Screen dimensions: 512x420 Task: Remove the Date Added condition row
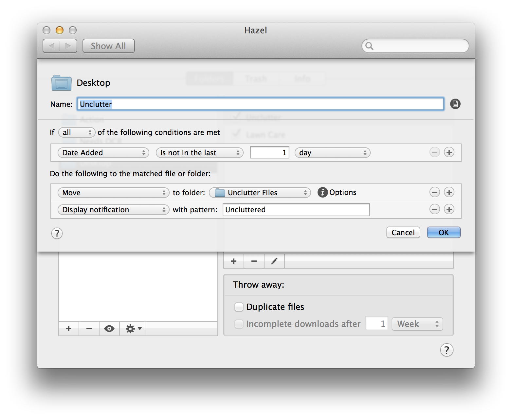pyautogui.click(x=434, y=152)
